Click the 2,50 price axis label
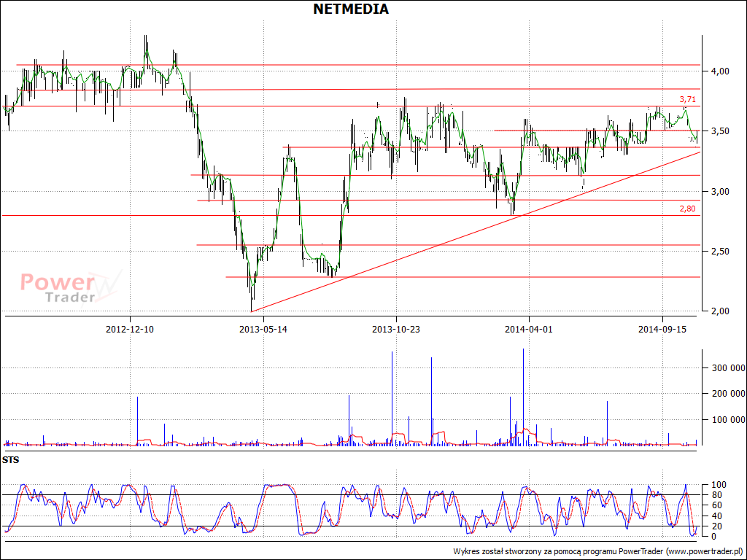The width and height of the screenshot is (747, 560). [719, 251]
